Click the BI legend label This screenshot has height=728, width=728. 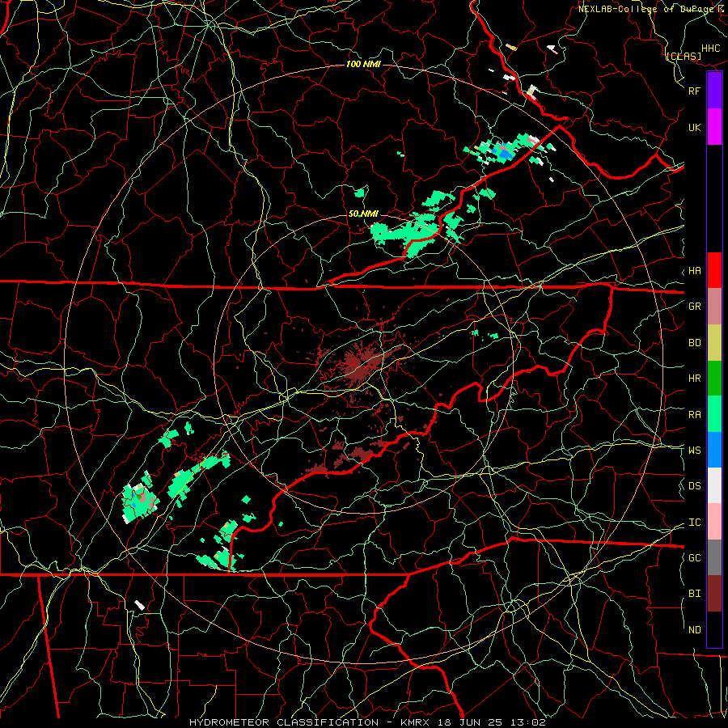[694, 594]
